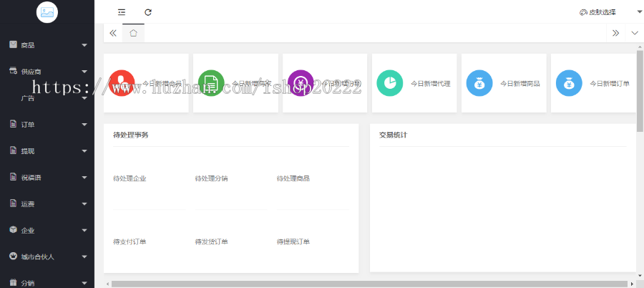Click the 商品 sidebar icon
The width and height of the screenshot is (644, 288).
pos(14,44)
